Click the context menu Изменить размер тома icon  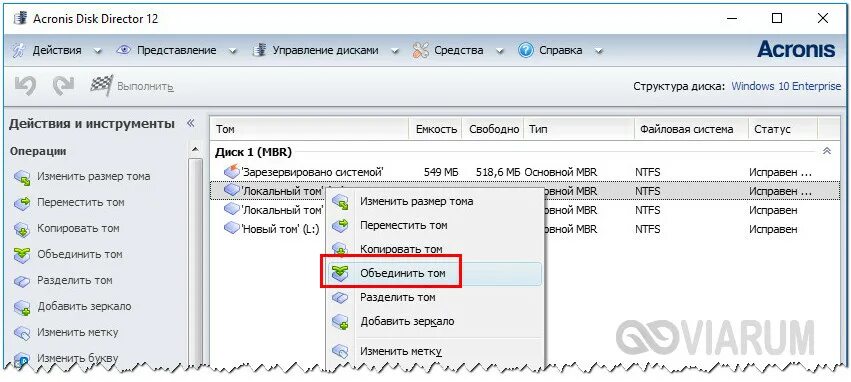tap(340, 202)
